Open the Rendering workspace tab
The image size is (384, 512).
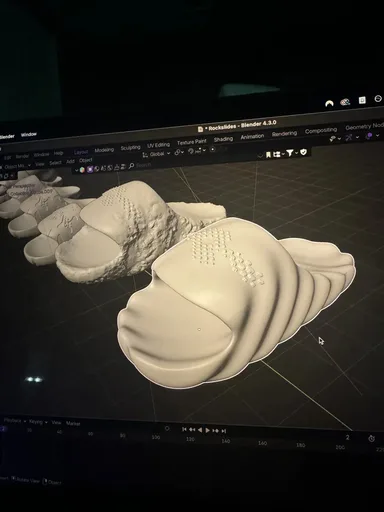284,133
